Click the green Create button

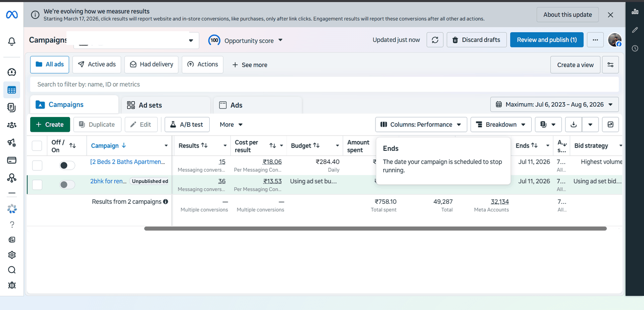[50, 125]
